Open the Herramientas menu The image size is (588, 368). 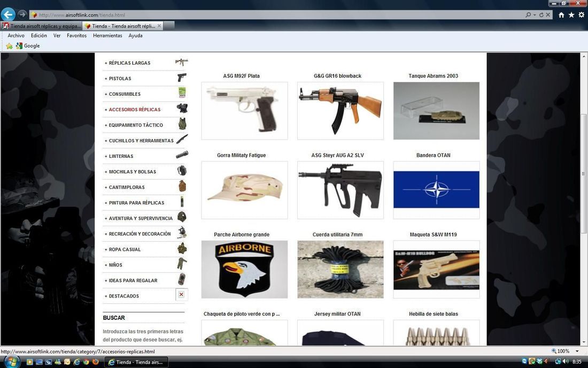click(107, 36)
